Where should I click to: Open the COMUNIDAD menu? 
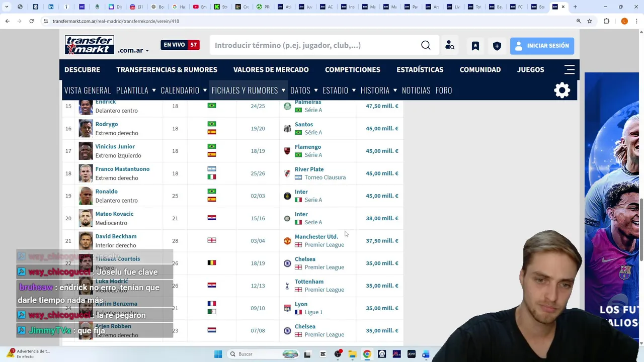click(480, 69)
